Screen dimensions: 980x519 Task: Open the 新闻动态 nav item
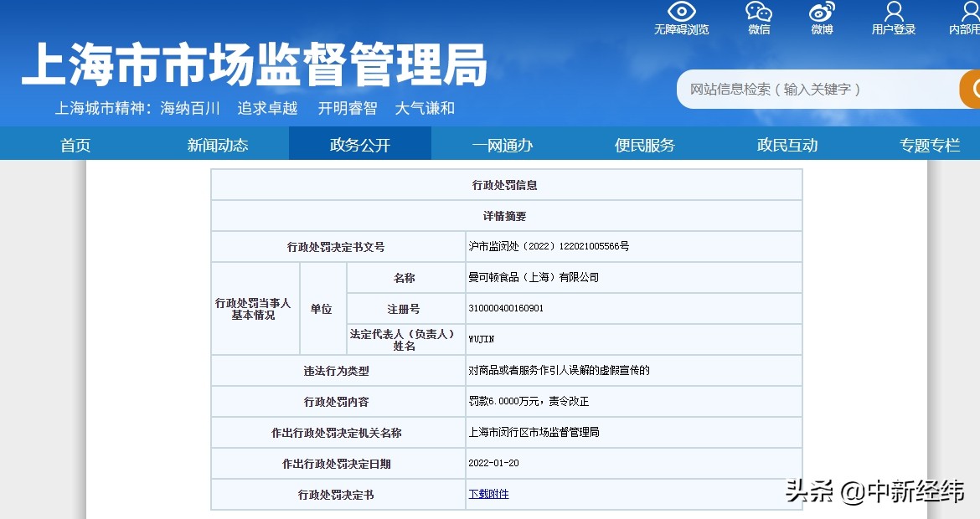pyautogui.click(x=218, y=145)
